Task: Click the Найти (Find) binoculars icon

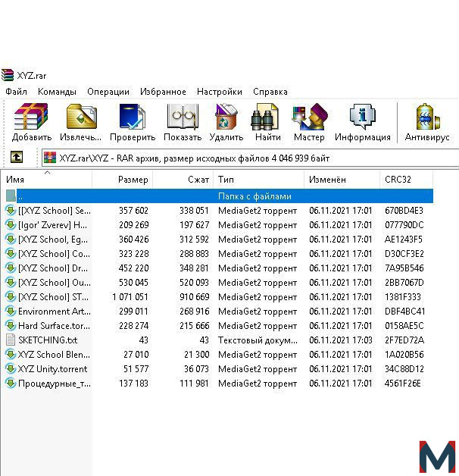Action: (x=265, y=117)
